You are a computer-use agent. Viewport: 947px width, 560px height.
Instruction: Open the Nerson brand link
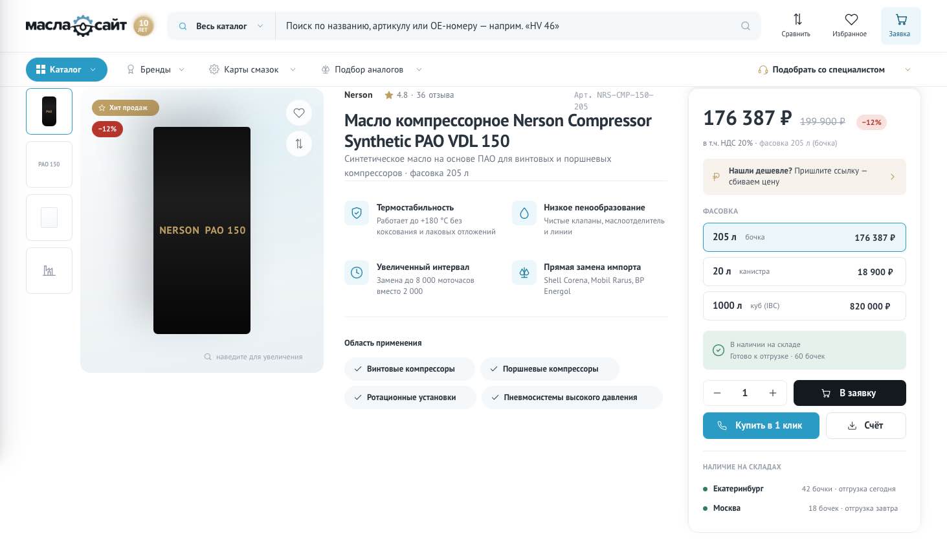coord(359,95)
